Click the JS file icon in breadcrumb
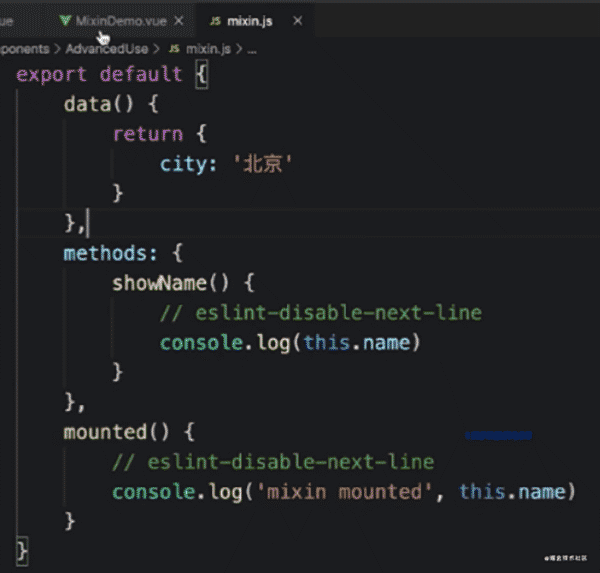Screen dimensions: 600x573 coord(174,47)
